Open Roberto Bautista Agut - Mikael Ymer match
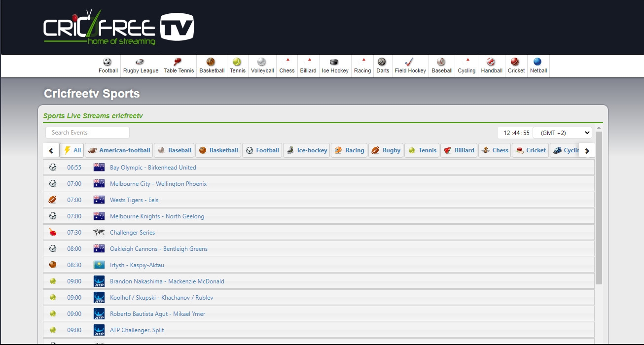 158,314
